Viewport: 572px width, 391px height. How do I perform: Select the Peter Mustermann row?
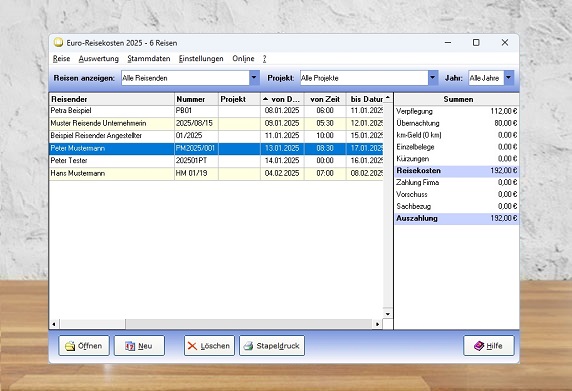tap(216, 148)
